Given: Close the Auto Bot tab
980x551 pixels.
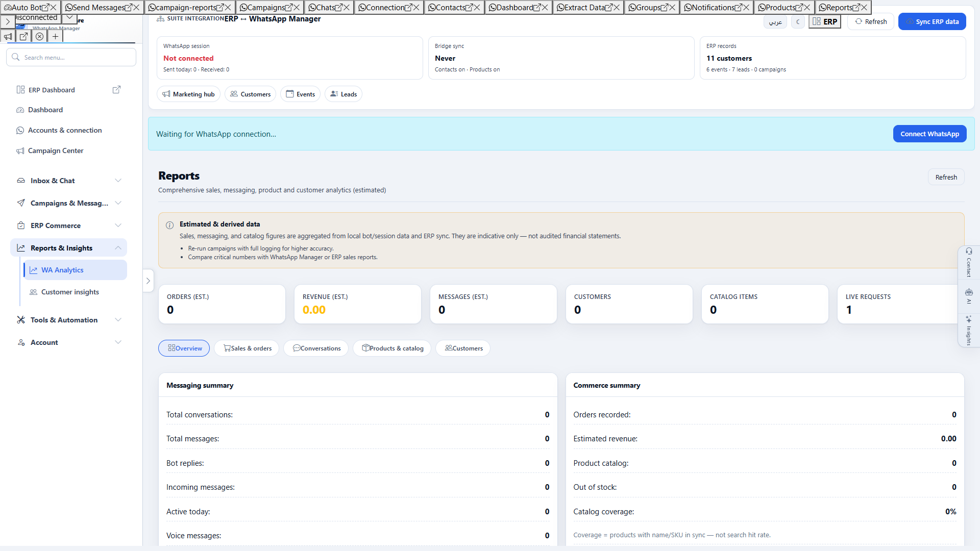Looking at the screenshot, I should coord(54,7).
